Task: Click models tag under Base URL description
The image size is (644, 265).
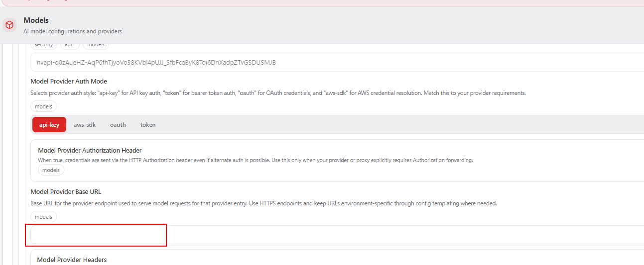Action: (43, 217)
